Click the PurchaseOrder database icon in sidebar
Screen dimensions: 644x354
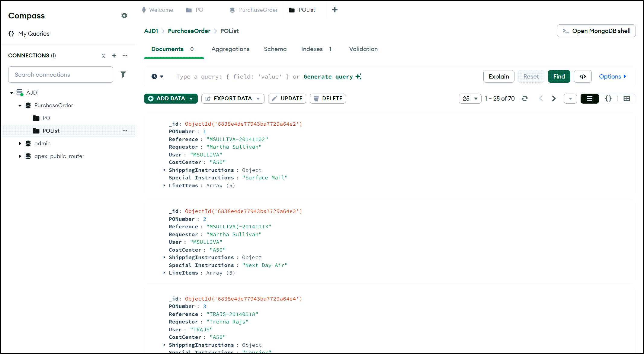pos(28,105)
